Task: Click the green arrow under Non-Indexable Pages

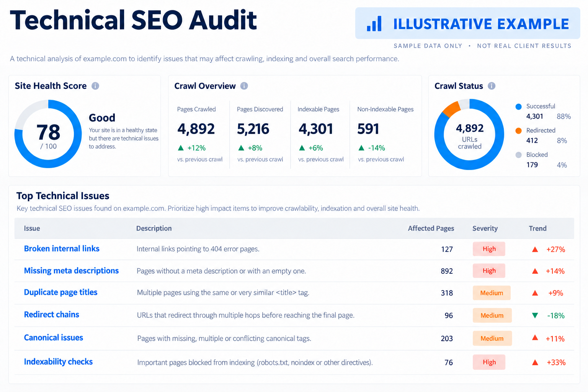Action: [x=361, y=148]
